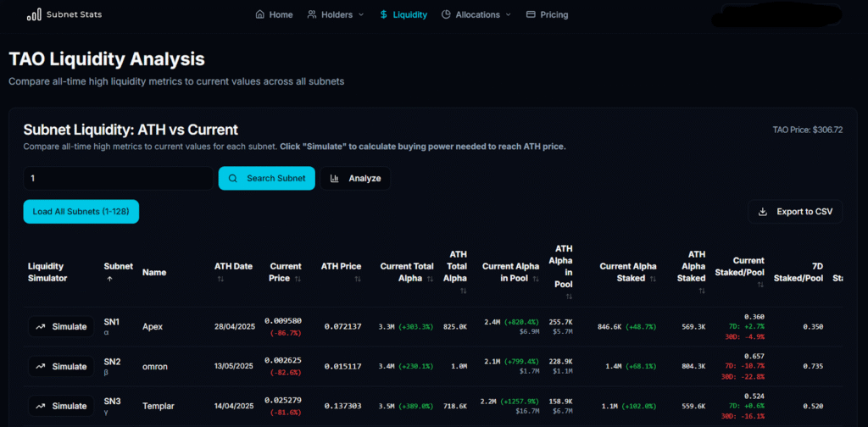Simulate liquidity for SN3 Templar

61,407
